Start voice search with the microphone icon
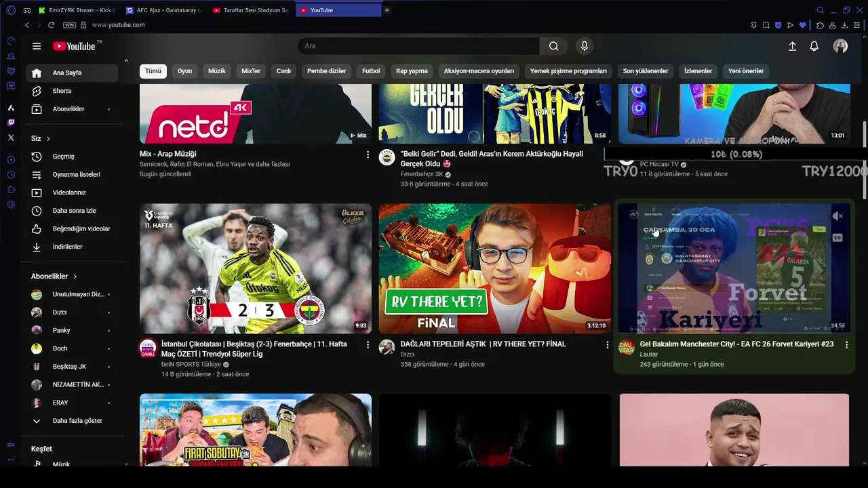868x488 pixels. (585, 46)
